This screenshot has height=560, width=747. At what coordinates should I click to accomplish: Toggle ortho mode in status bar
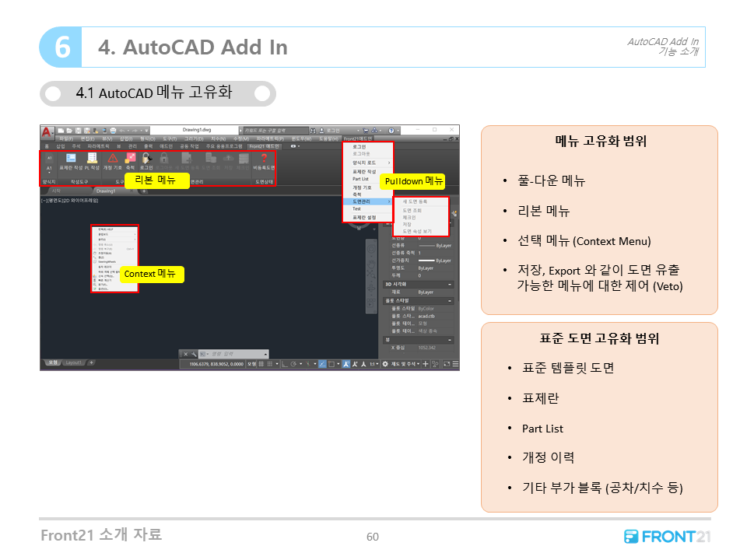point(285,364)
